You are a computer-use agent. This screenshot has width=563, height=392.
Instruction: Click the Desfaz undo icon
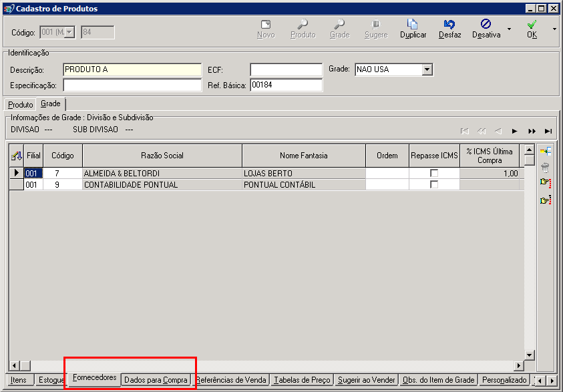coord(449,25)
